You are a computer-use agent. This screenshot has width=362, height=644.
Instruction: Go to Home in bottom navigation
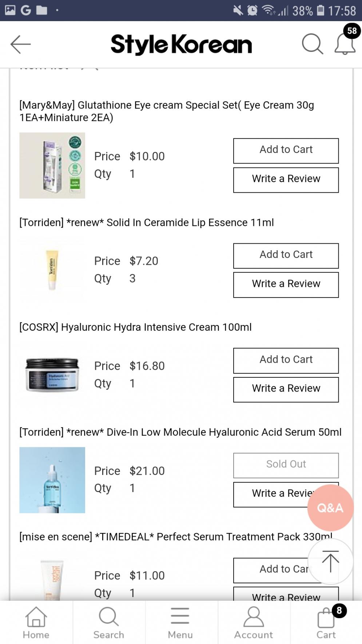[36, 623]
